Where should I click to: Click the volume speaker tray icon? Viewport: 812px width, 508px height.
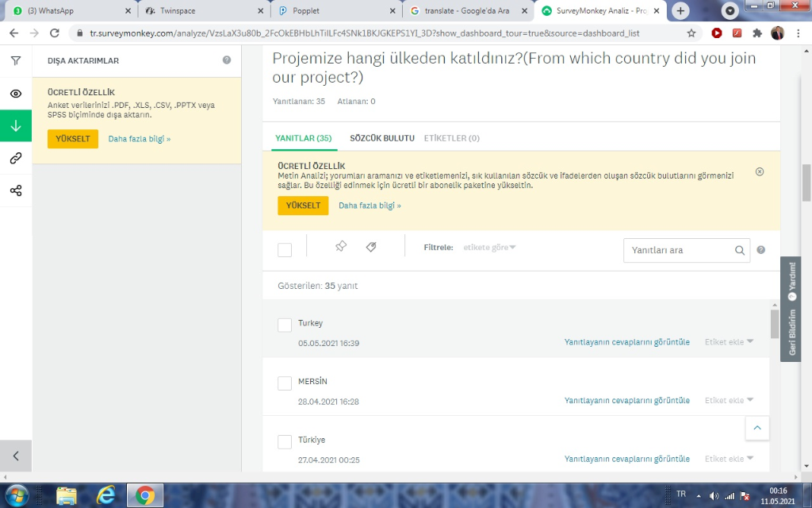pos(714,496)
